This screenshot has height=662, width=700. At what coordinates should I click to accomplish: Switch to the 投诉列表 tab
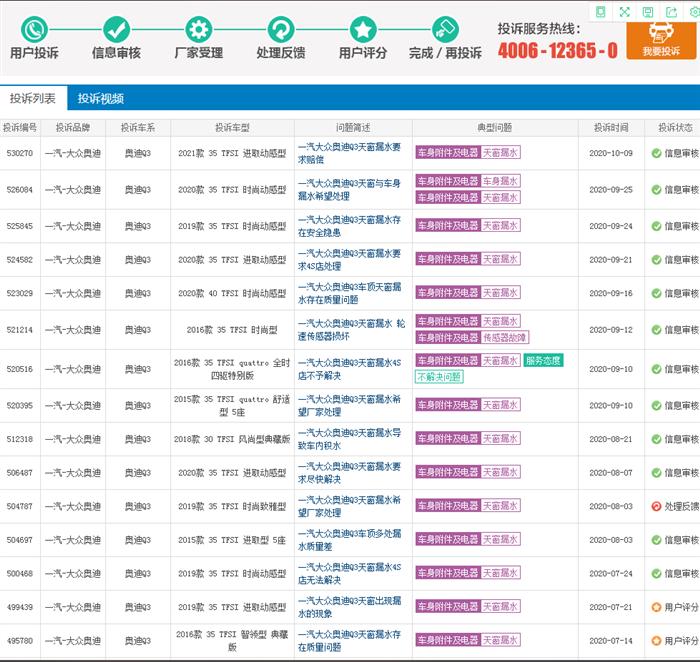[33, 98]
